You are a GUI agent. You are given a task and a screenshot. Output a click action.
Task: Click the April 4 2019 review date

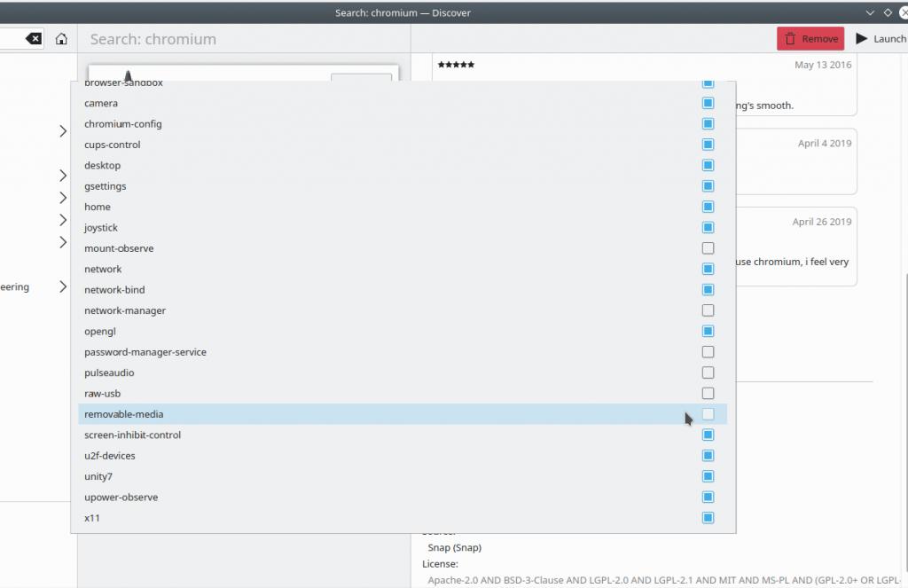pos(825,143)
